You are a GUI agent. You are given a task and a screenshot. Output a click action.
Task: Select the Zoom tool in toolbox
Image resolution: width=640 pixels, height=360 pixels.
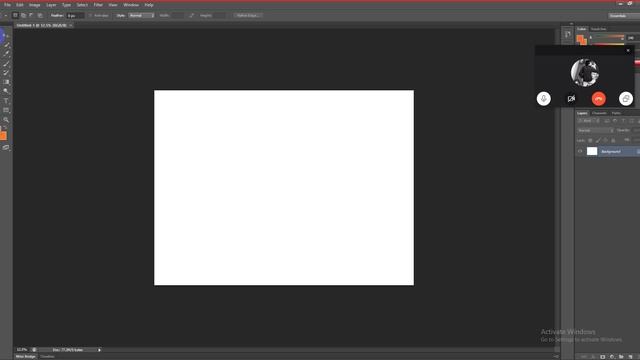[6, 120]
